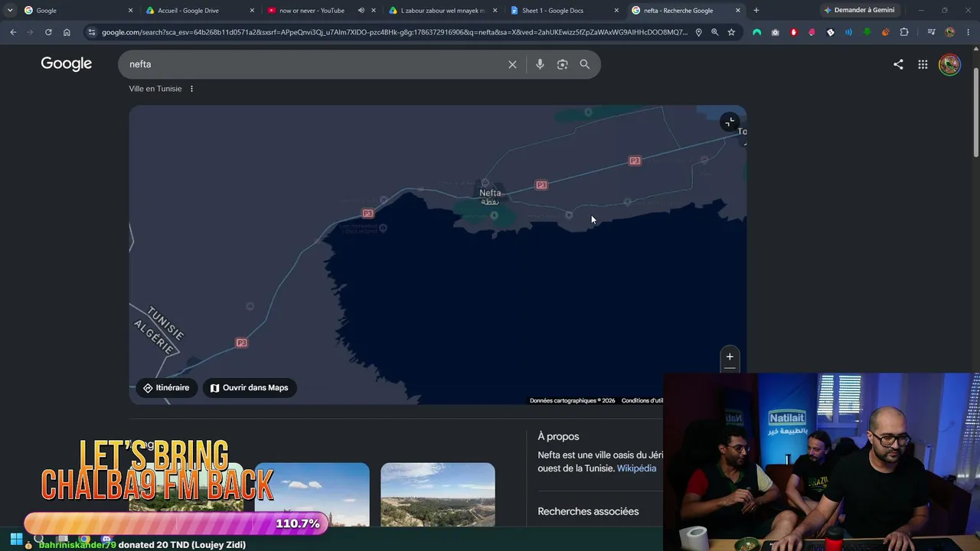Search by image with the camera lens icon
980x551 pixels.
pyautogui.click(x=562, y=64)
